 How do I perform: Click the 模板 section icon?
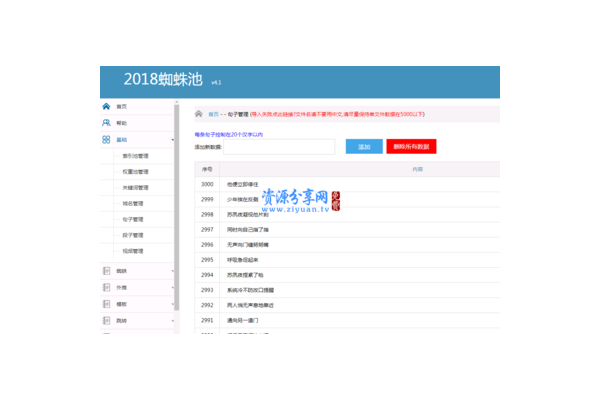107,304
